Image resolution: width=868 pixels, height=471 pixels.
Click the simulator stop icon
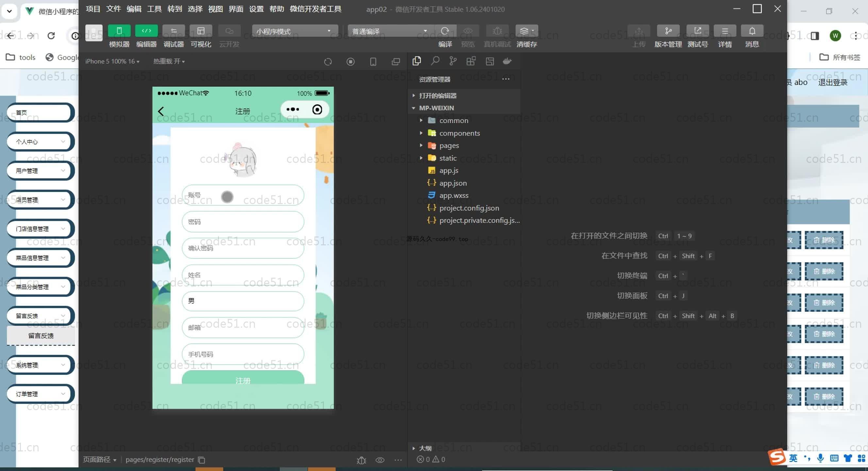[x=350, y=62]
